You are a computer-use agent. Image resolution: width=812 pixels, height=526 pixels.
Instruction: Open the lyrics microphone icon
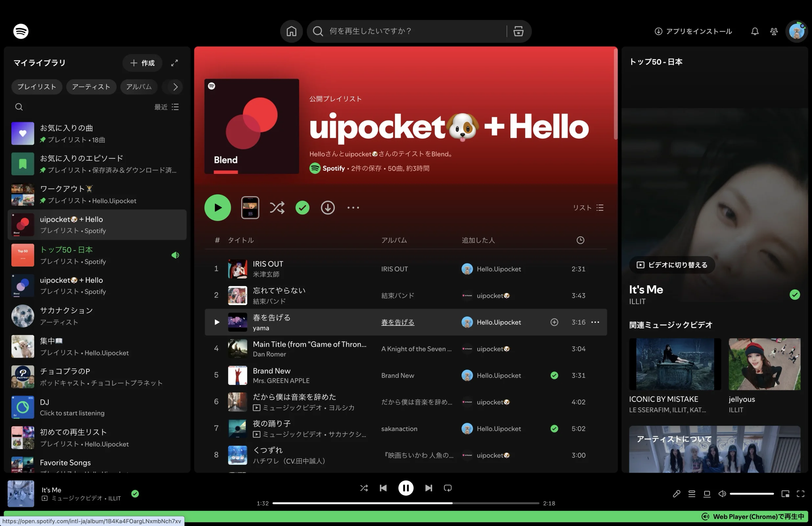point(677,494)
